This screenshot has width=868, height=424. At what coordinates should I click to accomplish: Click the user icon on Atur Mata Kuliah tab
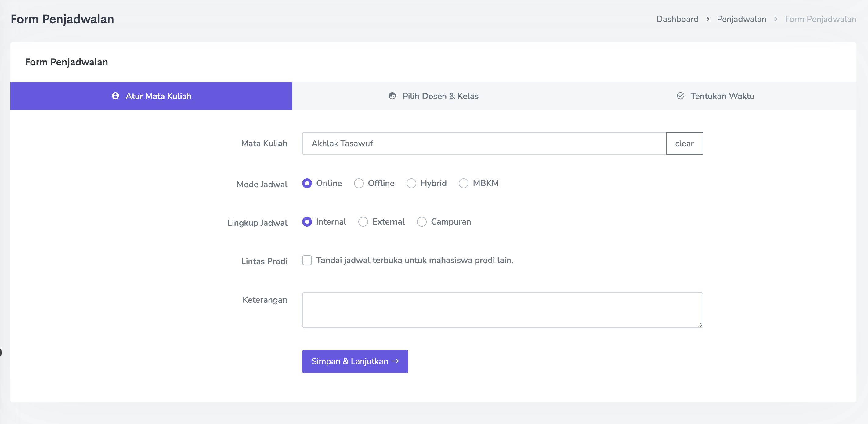pos(115,96)
